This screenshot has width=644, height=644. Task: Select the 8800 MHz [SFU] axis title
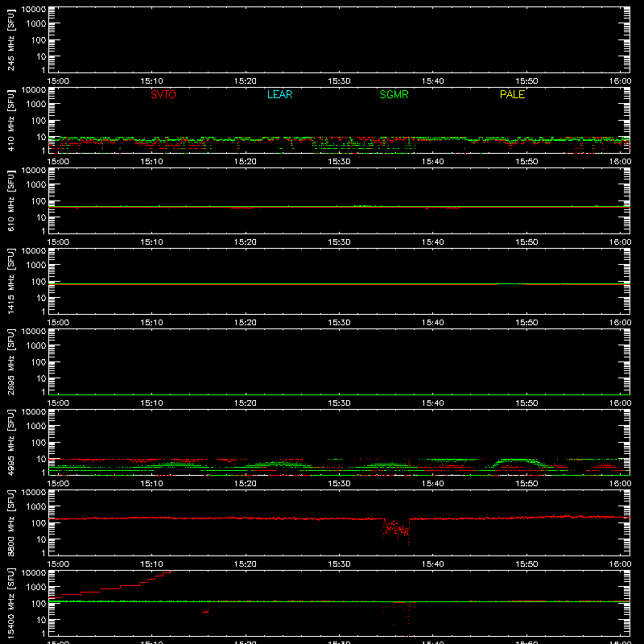[x=11, y=522]
